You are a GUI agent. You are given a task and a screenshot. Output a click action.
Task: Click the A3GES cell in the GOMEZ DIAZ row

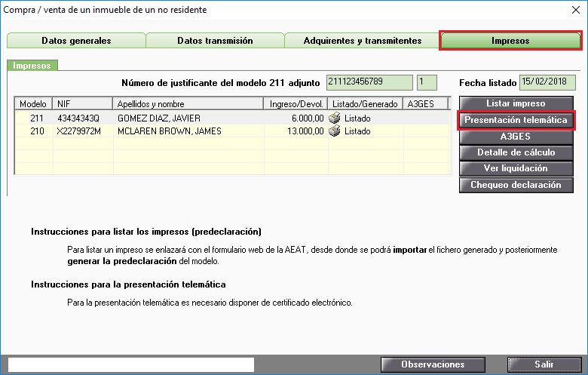[427, 118]
